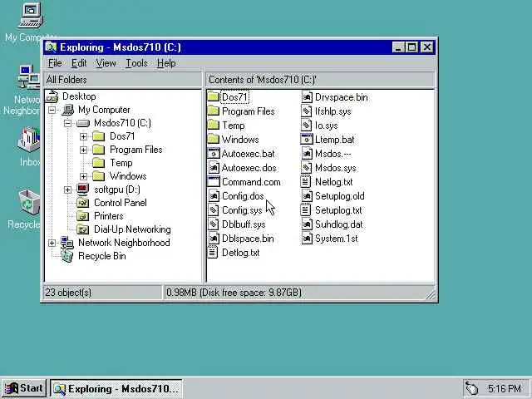Expand the softgpu (D:) drive node
This screenshot has width=532, height=399.
coord(67,190)
